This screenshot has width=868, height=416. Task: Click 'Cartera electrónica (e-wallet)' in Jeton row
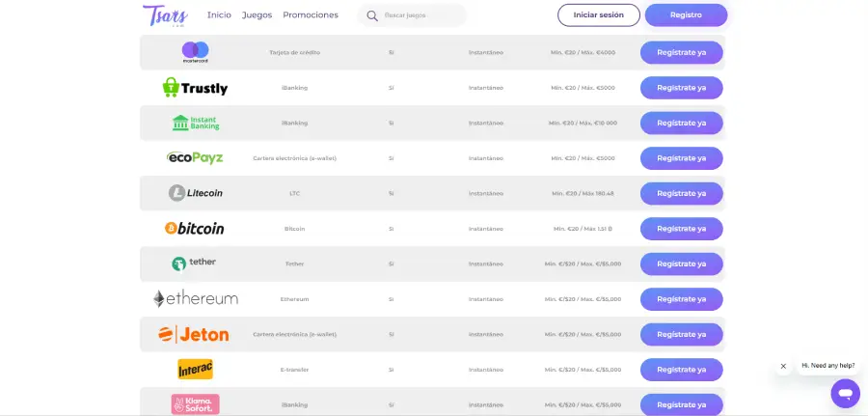pos(294,335)
